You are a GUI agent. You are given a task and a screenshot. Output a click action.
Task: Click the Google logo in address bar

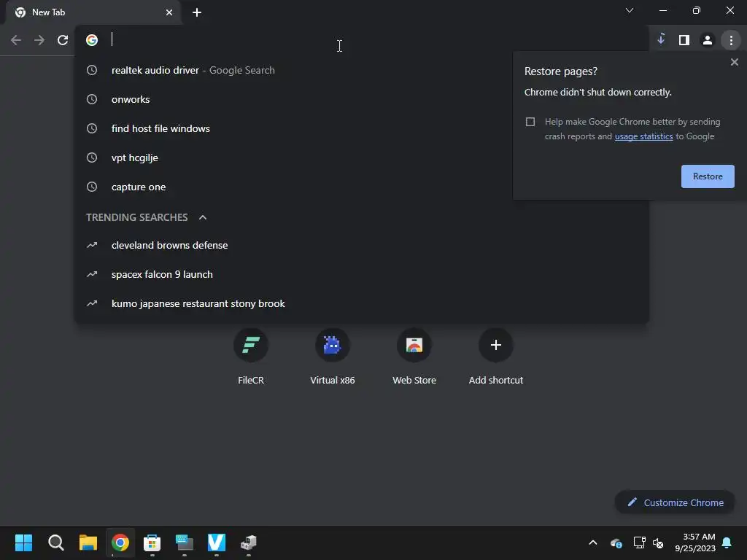coord(92,40)
